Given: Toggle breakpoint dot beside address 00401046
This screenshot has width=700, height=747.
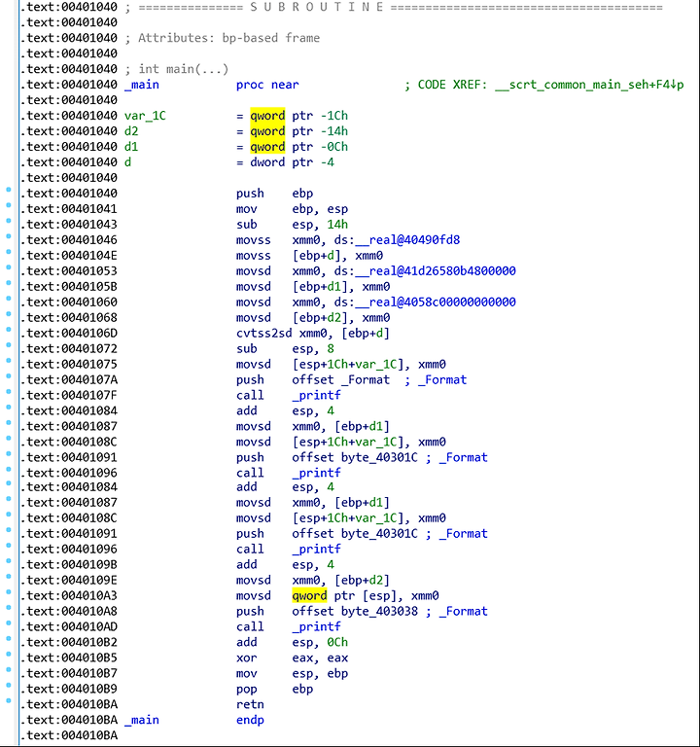Looking at the screenshot, I should [9, 236].
